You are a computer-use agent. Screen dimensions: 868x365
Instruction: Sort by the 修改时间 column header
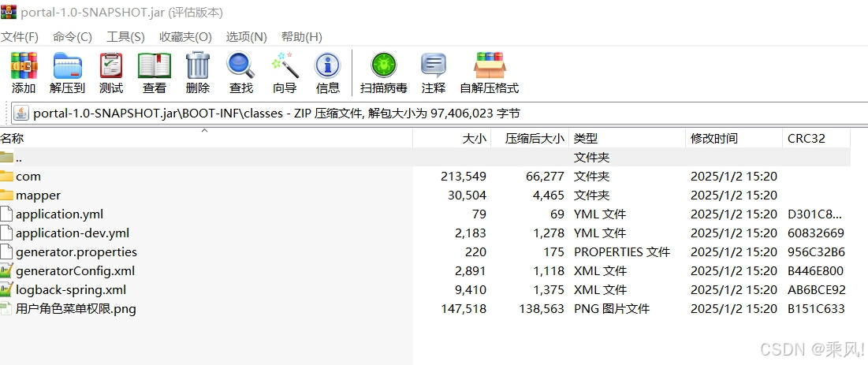pyautogui.click(x=734, y=139)
